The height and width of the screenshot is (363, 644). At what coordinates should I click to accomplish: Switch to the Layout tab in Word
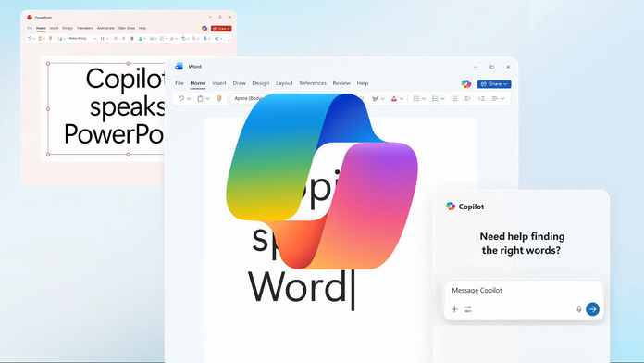(284, 83)
